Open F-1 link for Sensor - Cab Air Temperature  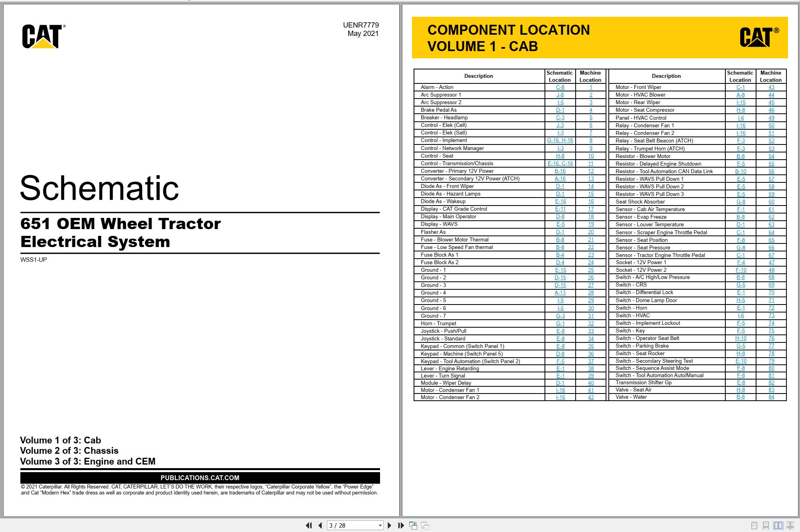741,209
